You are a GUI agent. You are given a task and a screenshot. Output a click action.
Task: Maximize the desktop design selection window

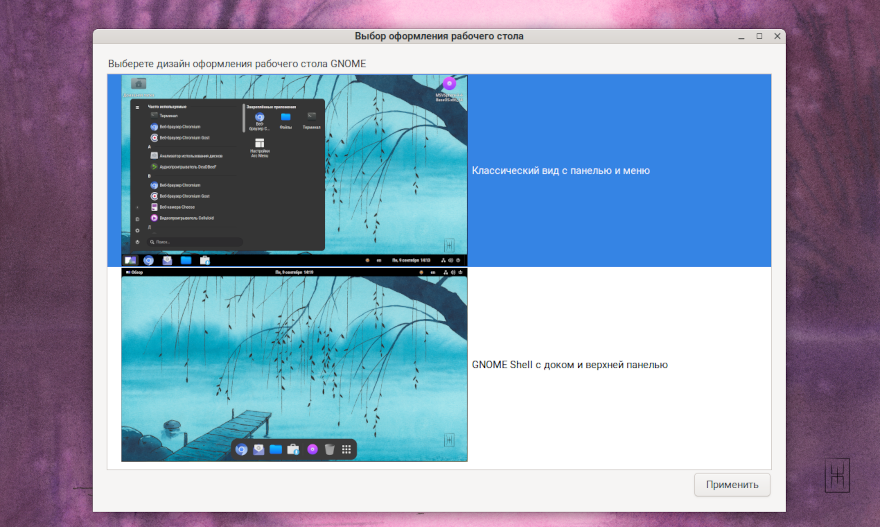[x=759, y=36]
